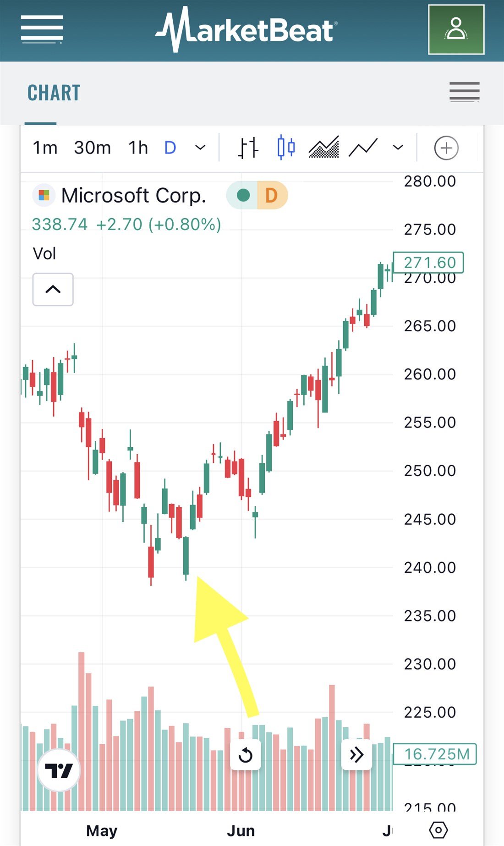504x846 pixels.
Task: Click the Microsoft Corp. symbol title
Action: [133, 196]
